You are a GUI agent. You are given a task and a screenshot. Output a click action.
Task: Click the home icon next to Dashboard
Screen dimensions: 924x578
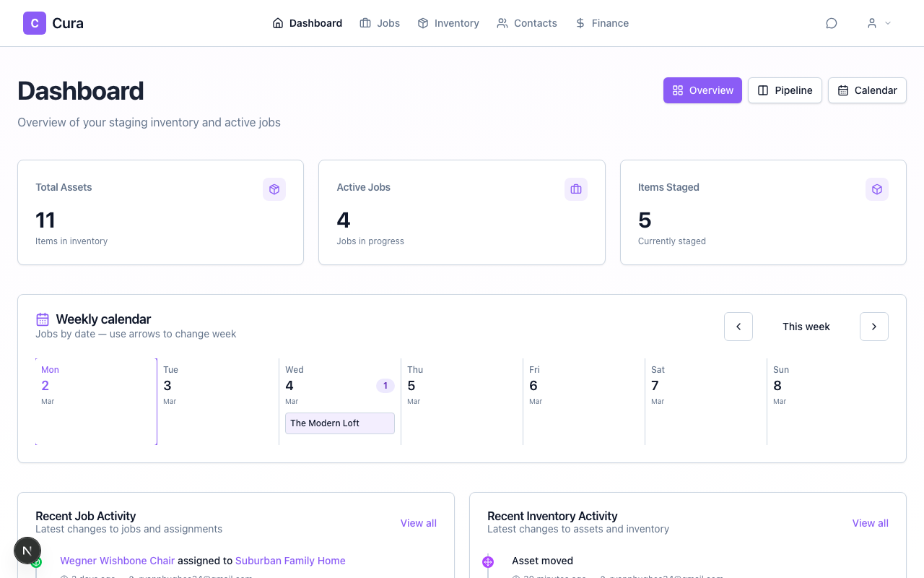point(277,22)
